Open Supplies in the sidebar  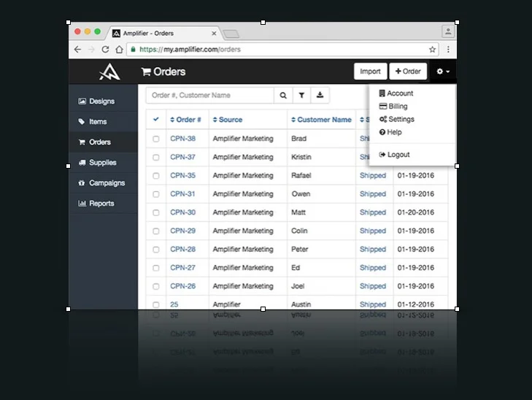[103, 163]
